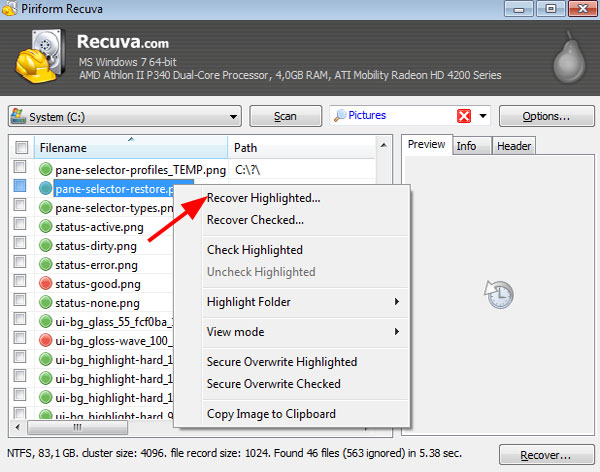The width and height of the screenshot is (600, 472).
Task: Click the magnifier icon in the Pictures filter
Action: 340,115
